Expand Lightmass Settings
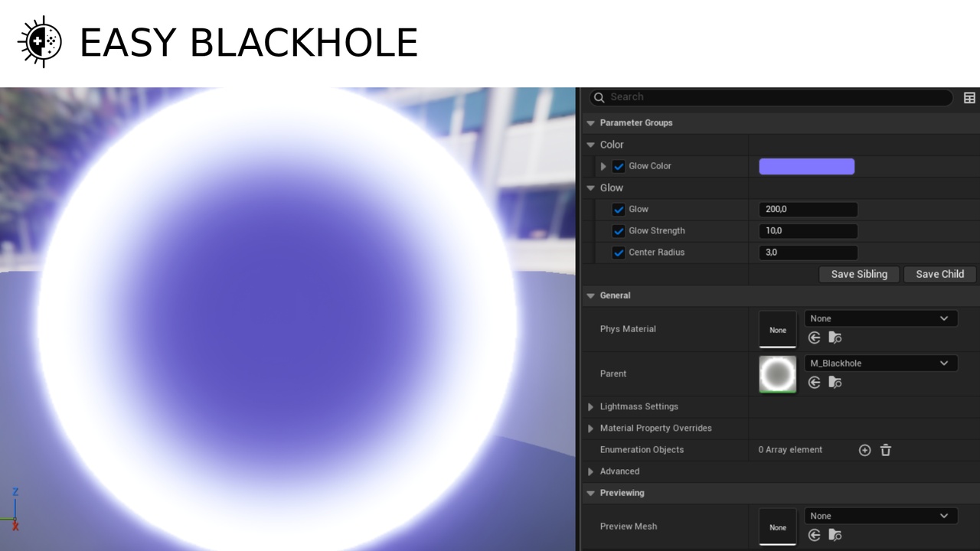The image size is (980, 551). 590,406
